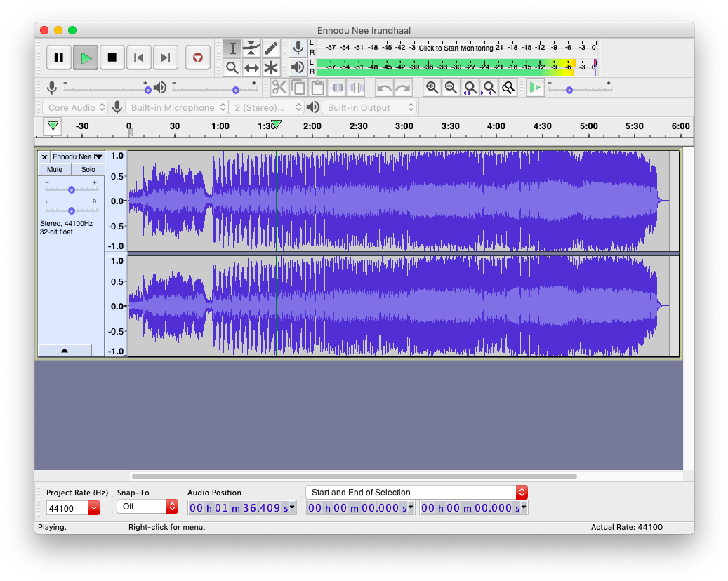The height and width of the screenshot is (581, 728).
Task: Select the Time Shift tool
Action: point(252,68)
